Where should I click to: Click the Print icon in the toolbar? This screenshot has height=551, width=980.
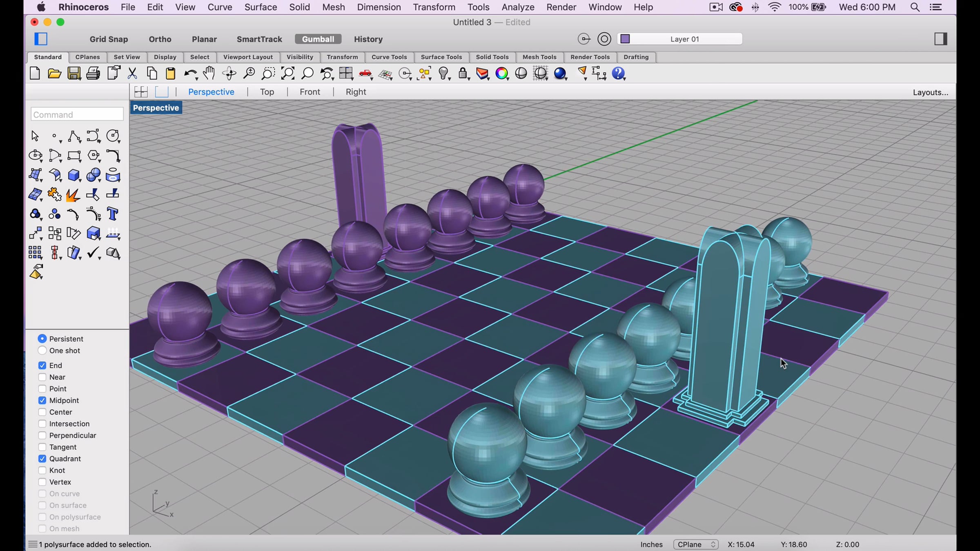[x=93, y=73]
